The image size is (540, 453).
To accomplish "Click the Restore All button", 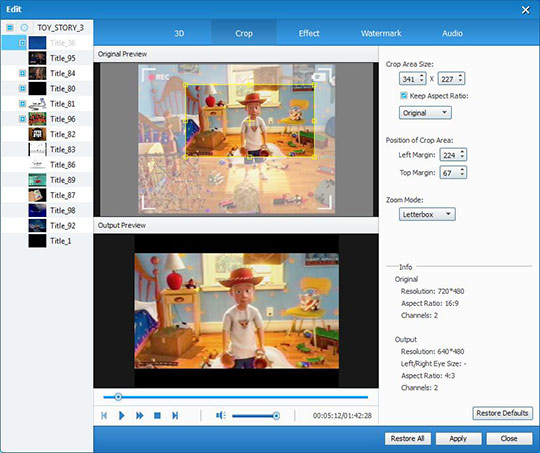I will tap(407, 439).
